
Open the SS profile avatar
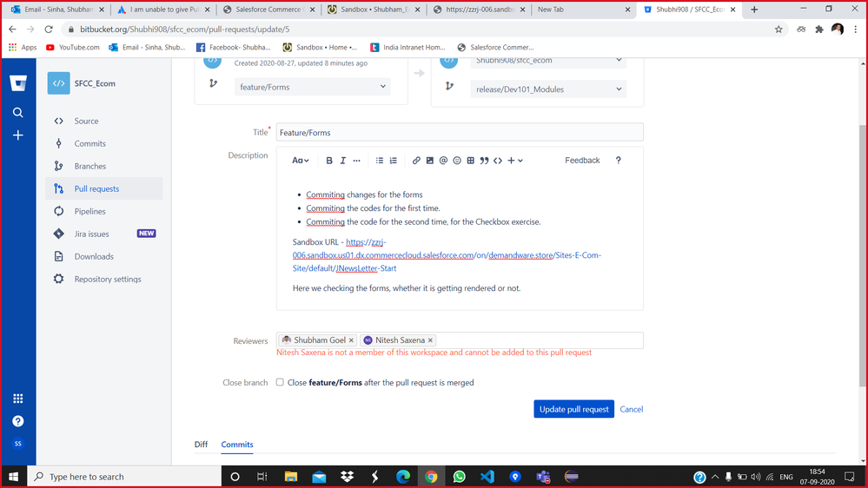[x=18, y=444]
